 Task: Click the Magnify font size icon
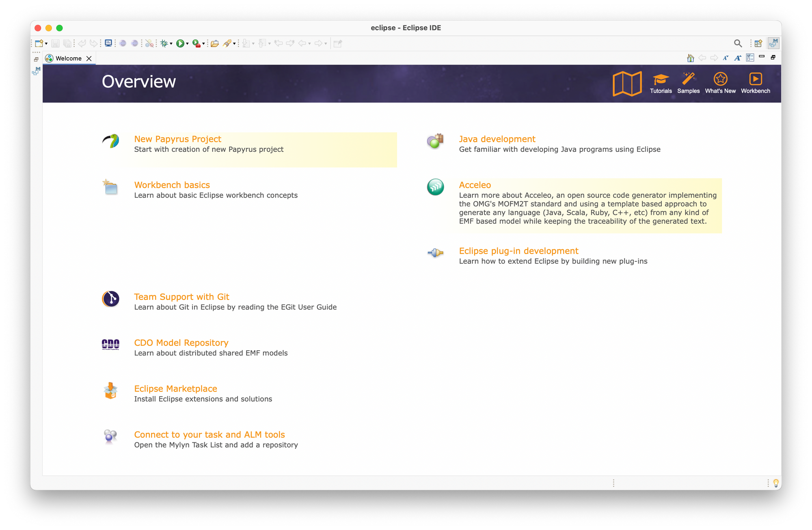click(x=738, y=58)
